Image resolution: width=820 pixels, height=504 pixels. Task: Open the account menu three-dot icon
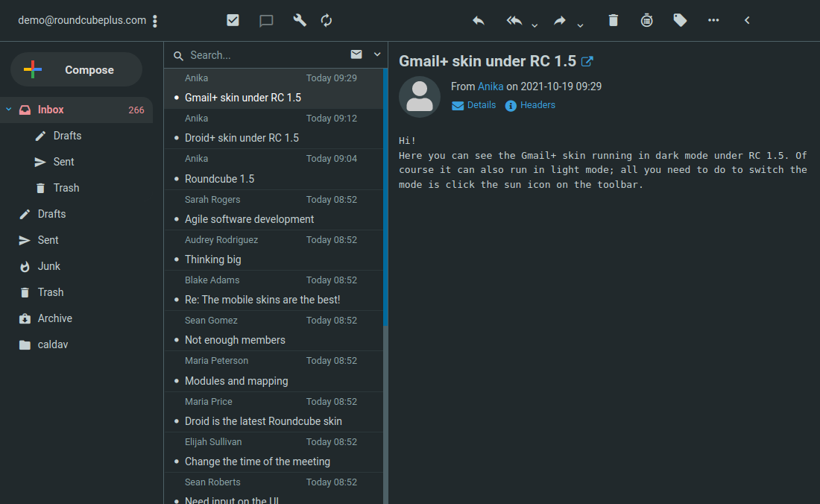click(155, 21)
